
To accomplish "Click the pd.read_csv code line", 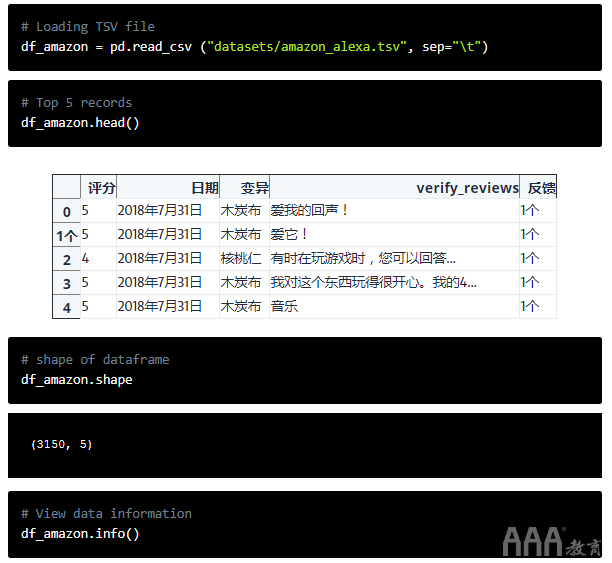I will 254,47.
